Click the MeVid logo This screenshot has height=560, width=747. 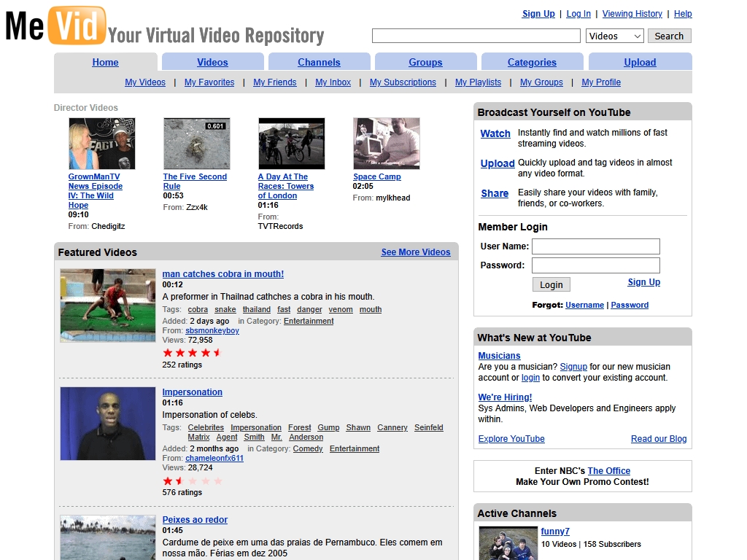55,26
